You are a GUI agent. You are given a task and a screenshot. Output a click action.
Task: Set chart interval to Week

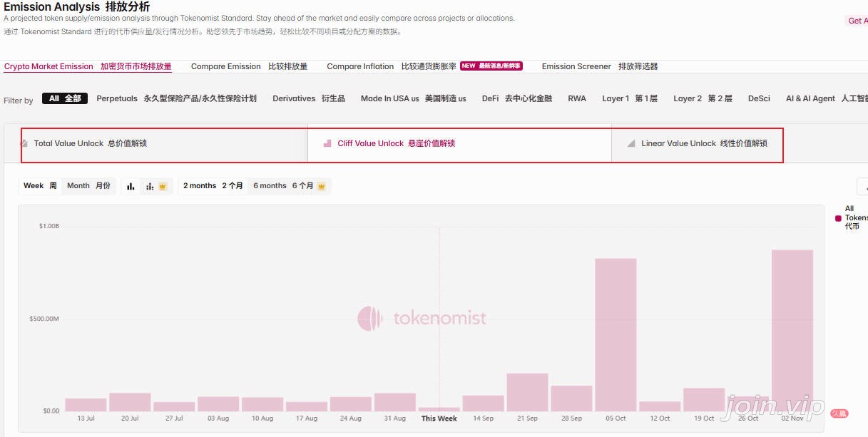[40, 186]
